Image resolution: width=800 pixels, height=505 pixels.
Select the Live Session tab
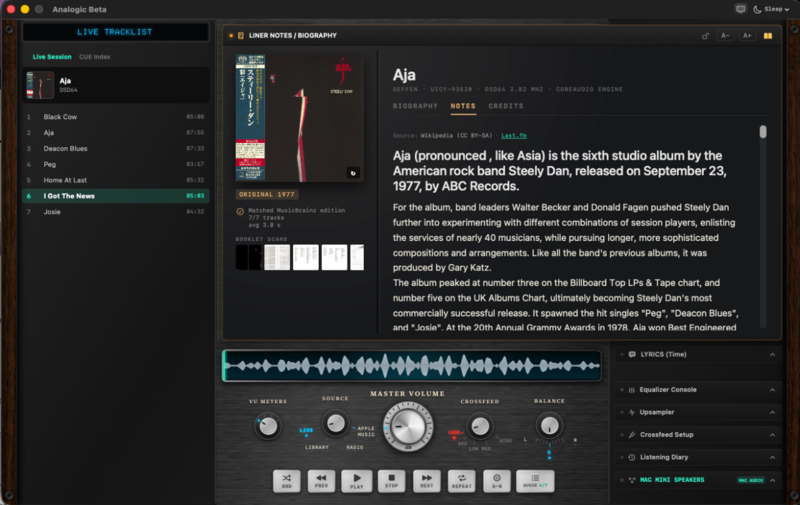tap(52, 57)
